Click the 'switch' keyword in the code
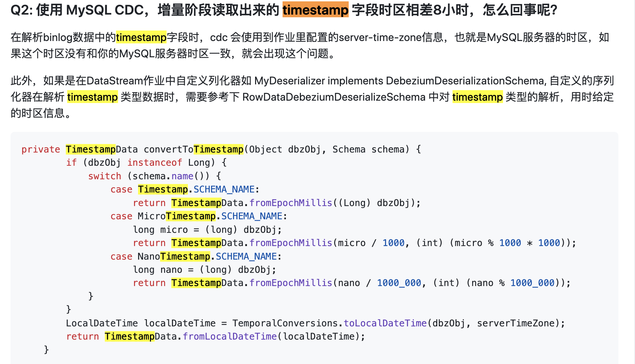Screen dimensions: 635x364 point(104,176)
